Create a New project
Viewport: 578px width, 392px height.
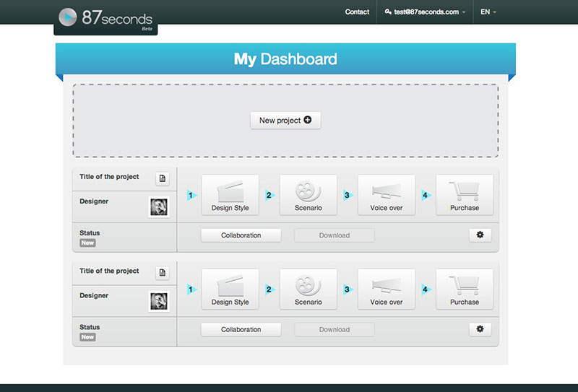tap(285, 120)
